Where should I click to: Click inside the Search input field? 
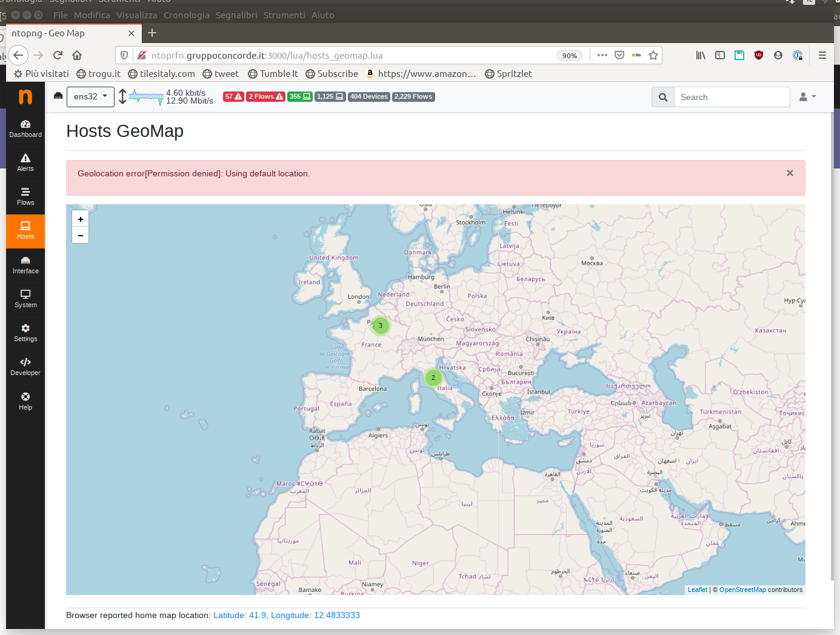coord(732,96)
